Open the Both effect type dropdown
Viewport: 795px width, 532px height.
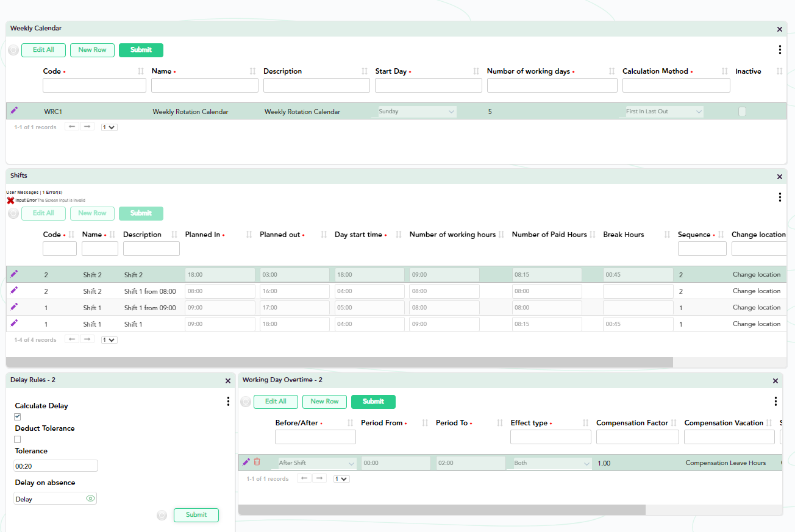pos(552,463)
